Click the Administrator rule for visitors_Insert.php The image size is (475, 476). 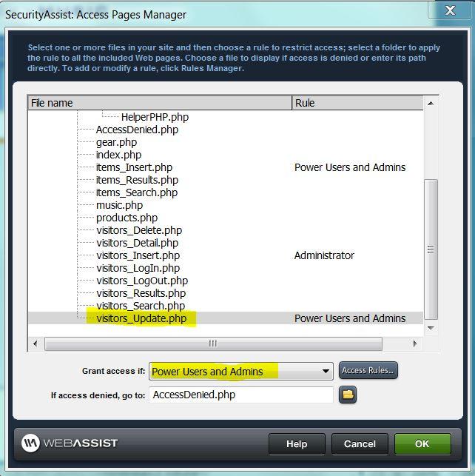coord(324,255)
